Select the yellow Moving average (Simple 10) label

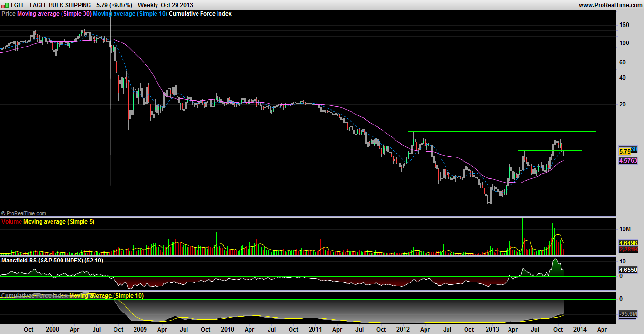pos(106,296)
